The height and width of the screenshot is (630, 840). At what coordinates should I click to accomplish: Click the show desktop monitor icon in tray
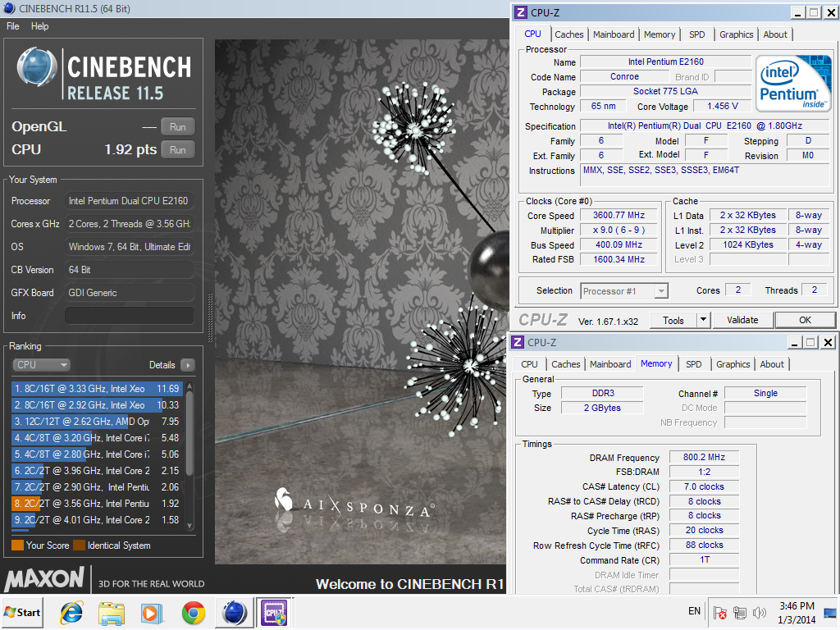coord(831,612)
